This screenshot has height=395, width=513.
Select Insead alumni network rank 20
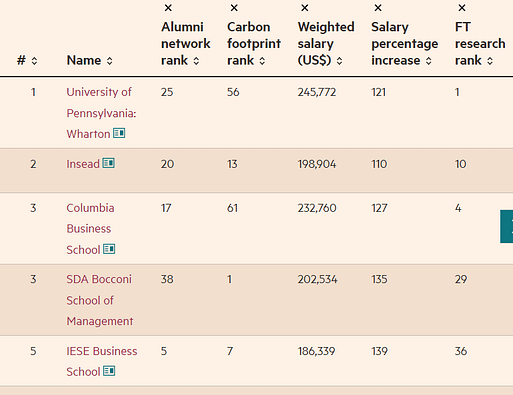tap(167, 164)
